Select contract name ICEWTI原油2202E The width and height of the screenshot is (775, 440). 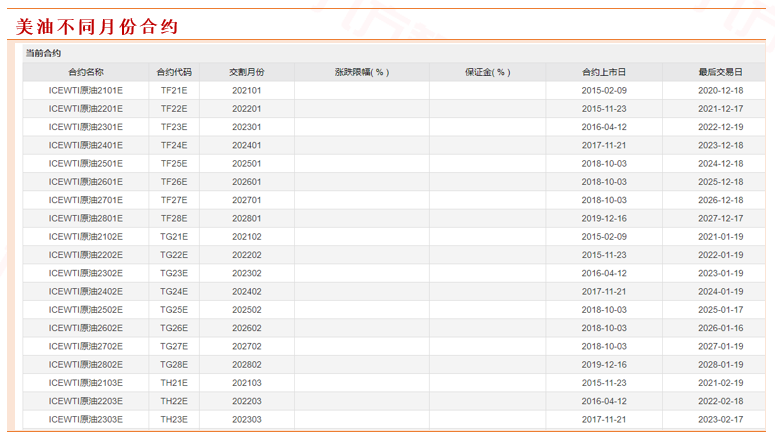86,255
